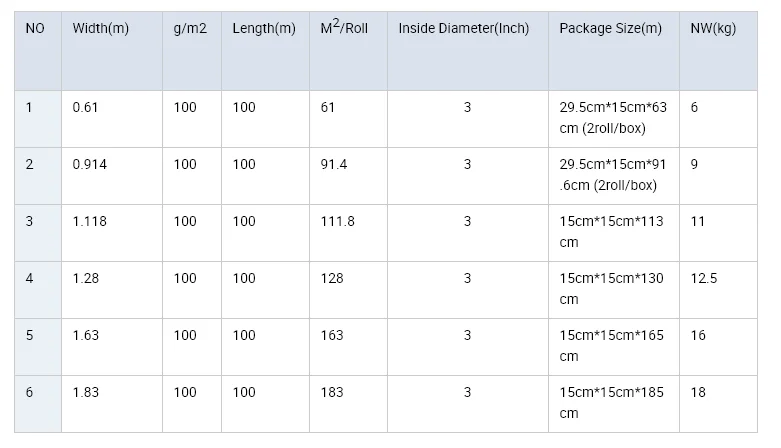Click the 12.5 net weight cell
Screen dimensions: 781x448
[x=704, y=279]
